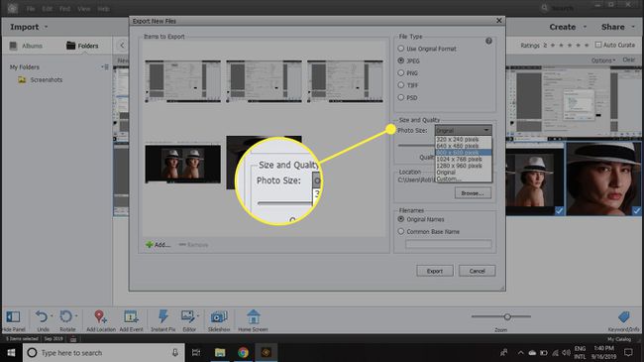Image resolution: width=644 pixels, height=362 pixels.
Task: Open File Explorer from the taskbar
Action: coord(220,352)
